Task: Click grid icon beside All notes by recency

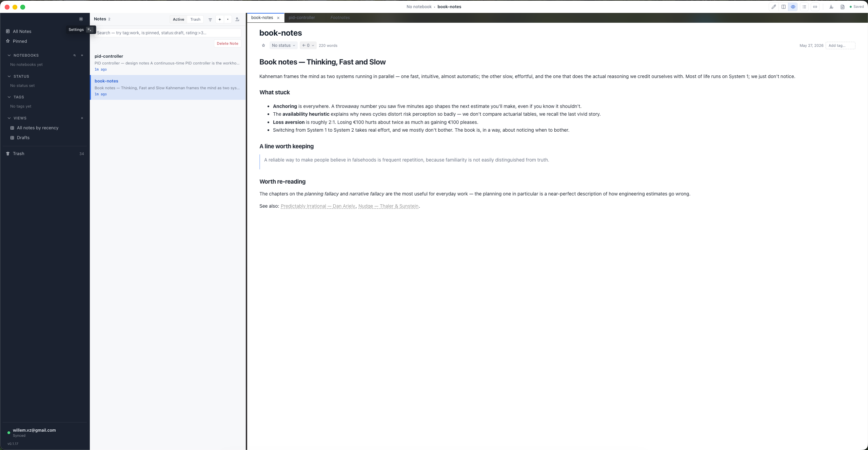Action: (12, 128)
